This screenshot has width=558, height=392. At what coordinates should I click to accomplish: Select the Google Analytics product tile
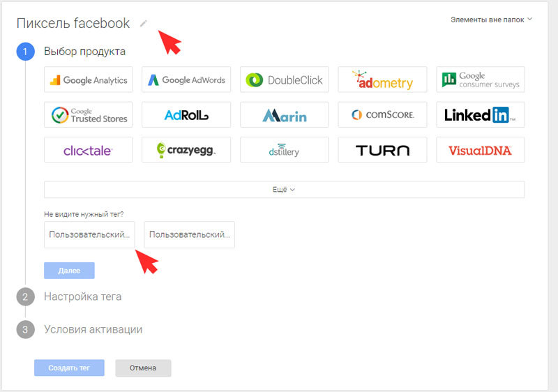click(x=89, y=80)
